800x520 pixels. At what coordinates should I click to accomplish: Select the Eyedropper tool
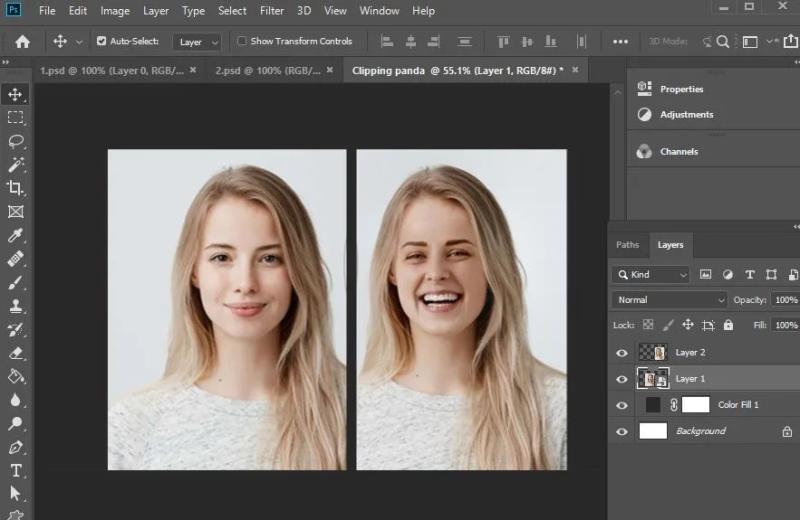(16, 235)
